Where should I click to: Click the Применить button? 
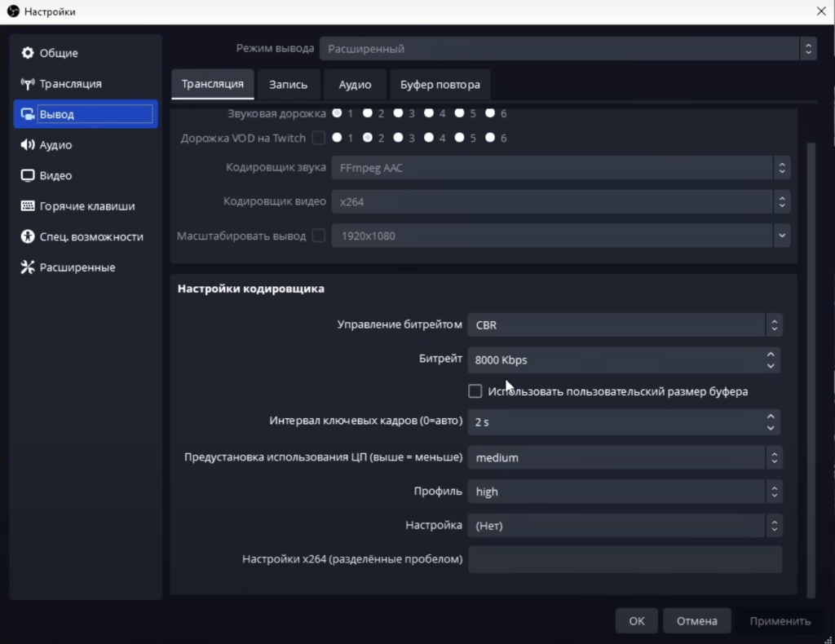[780, 620]
